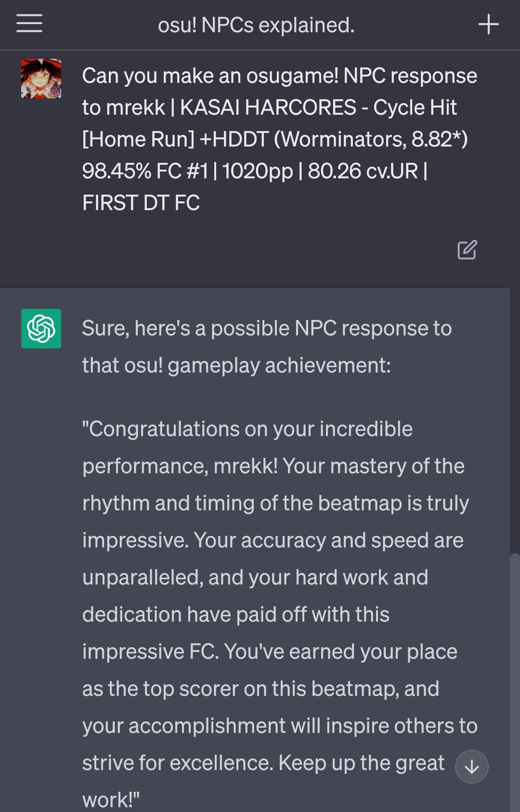Click the word "Congratulations" in the reply
The image size is (520, 812).
(x=162, y=429)
